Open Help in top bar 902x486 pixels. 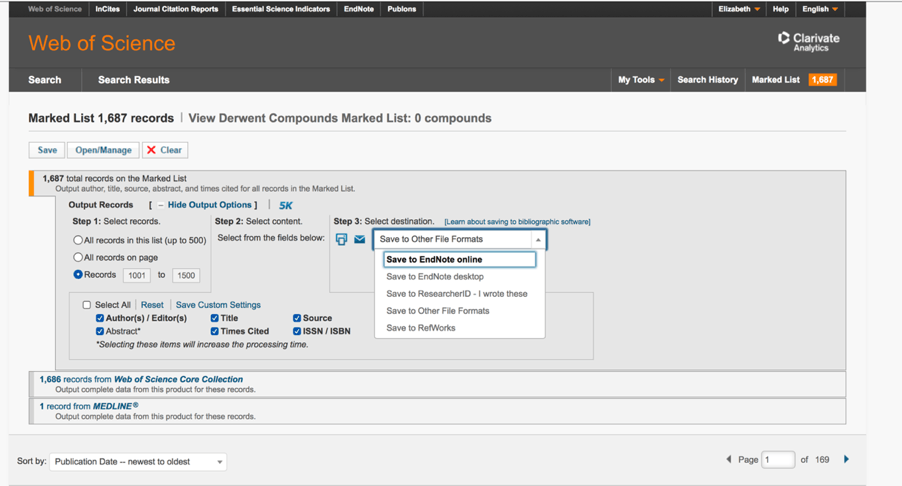[x=781, y=9]
